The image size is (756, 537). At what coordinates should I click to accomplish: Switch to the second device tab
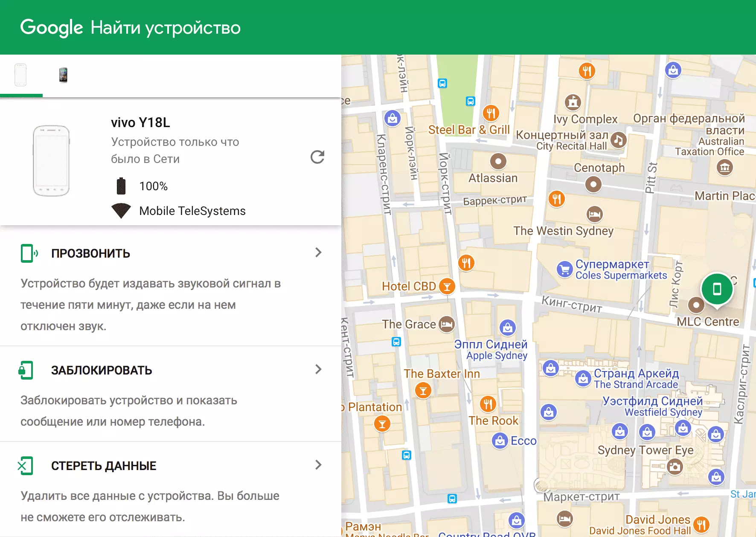[63, 75]
